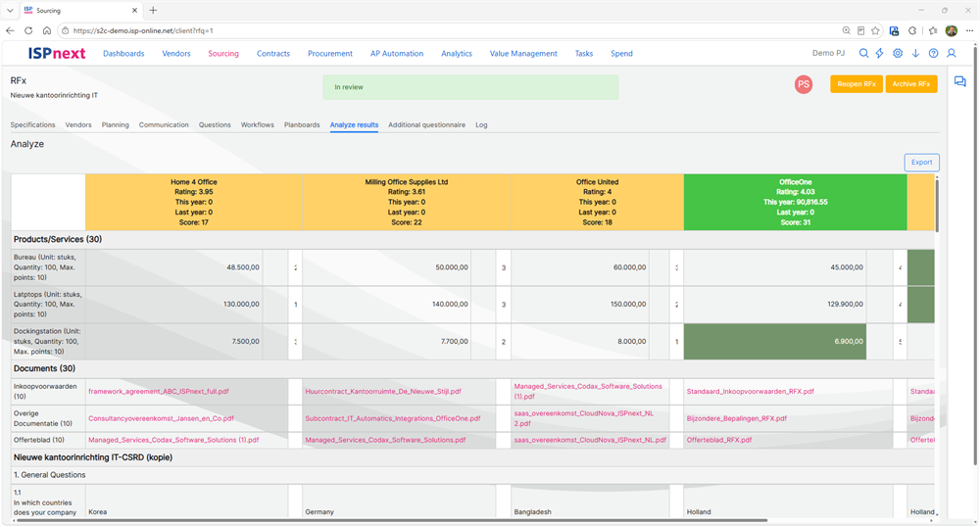Open the immersive reader icon
980x527 pixels.
click(x=860, y=30)
